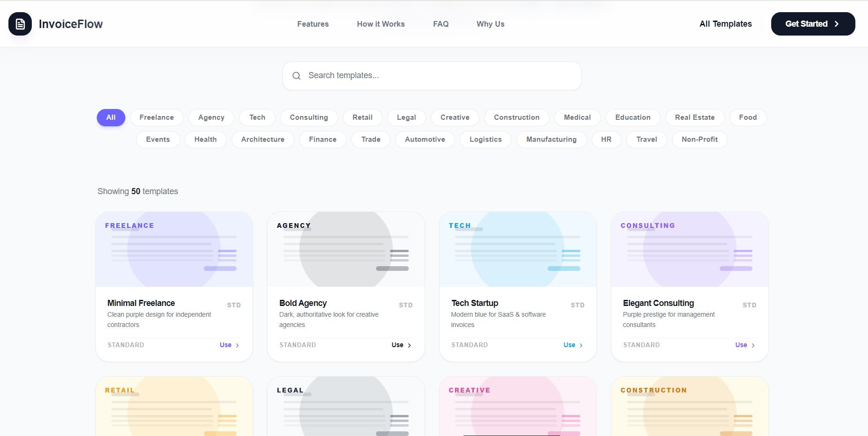Screen dimensions: 868x436
Task: Navigate to the FAQ section
Action: tap(440, 24)
